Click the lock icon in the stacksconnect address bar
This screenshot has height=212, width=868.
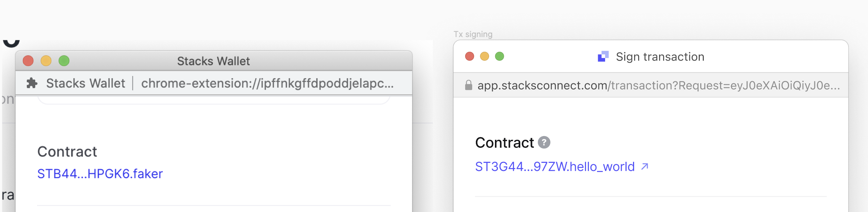point(468,85)
